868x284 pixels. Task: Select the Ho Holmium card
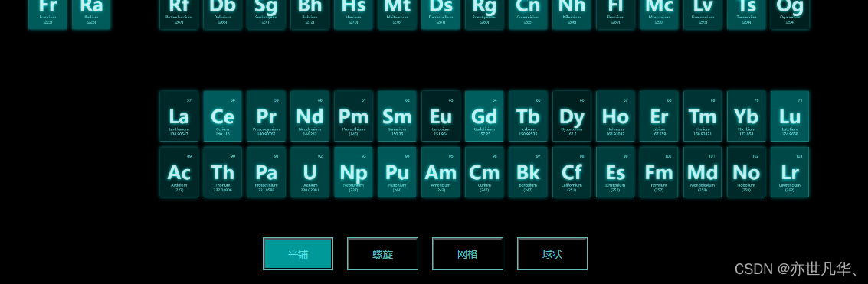pos(616,116)
